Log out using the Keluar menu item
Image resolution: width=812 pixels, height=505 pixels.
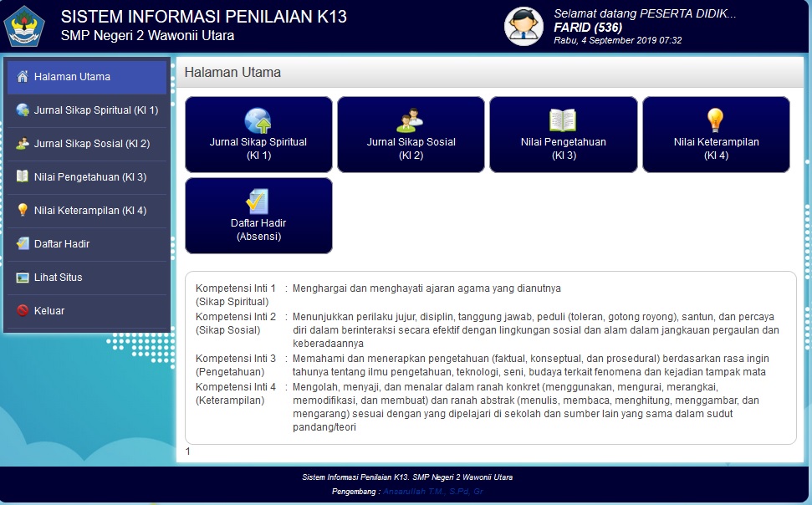click(x=49, y=311)
